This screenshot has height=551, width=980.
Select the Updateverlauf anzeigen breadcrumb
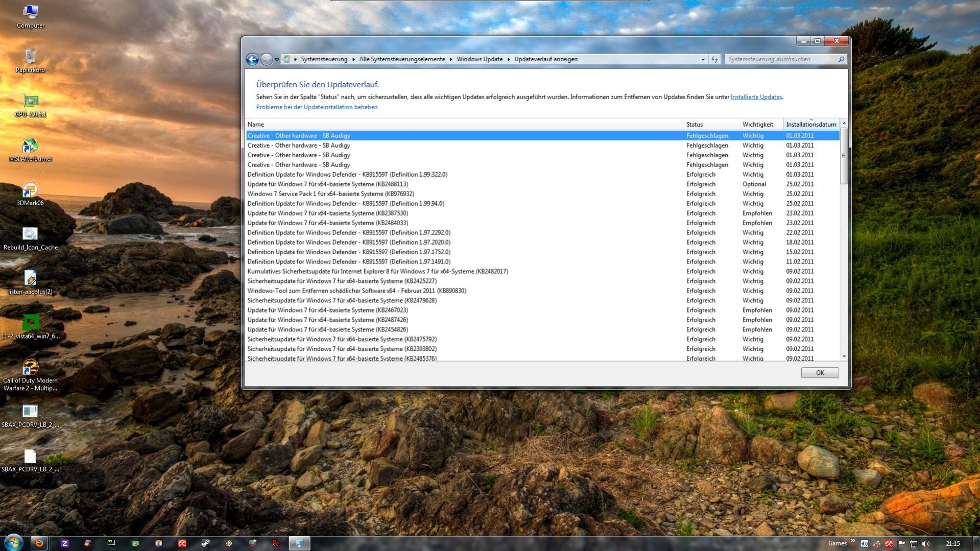pyautogui.click(x=546, y=59)
